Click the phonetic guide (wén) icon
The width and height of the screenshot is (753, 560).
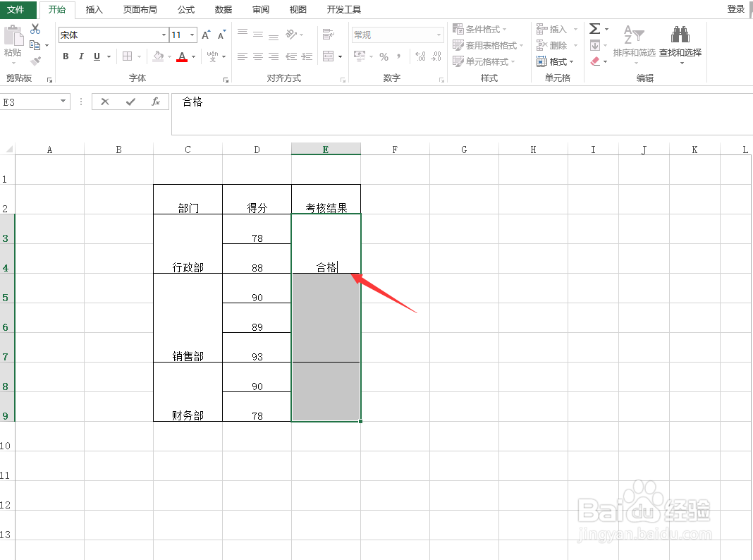tap(213, 56)
